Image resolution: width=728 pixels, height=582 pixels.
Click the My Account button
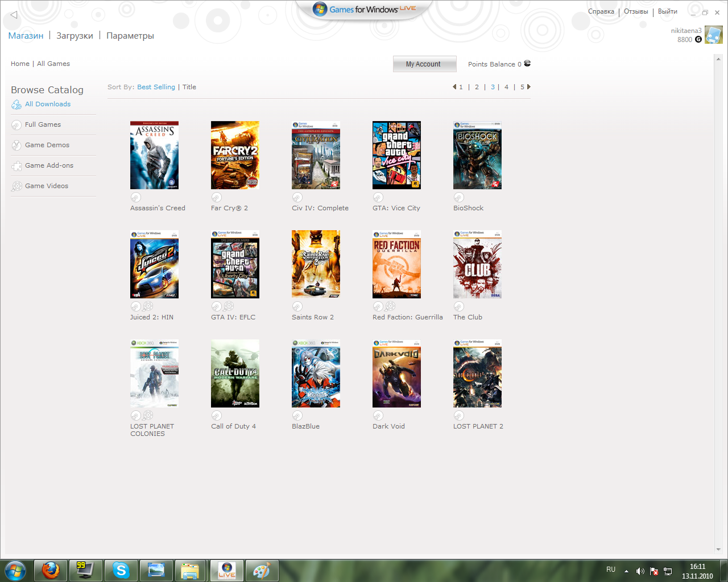coord(424,64)
